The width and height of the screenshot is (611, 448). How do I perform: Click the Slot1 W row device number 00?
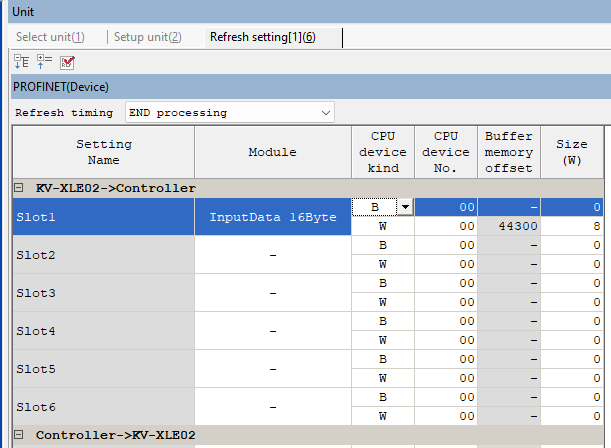pyautogui.click(x=446, y=226)
